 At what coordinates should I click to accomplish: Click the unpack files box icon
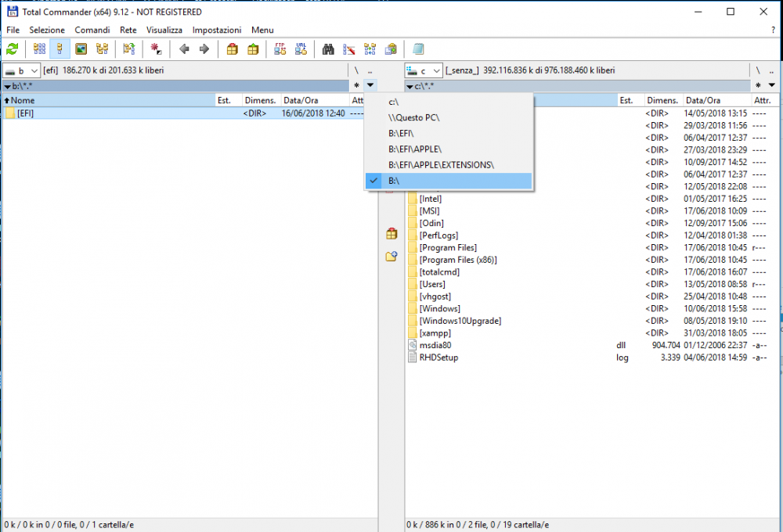pyautogui.click(x=253, y=49)
